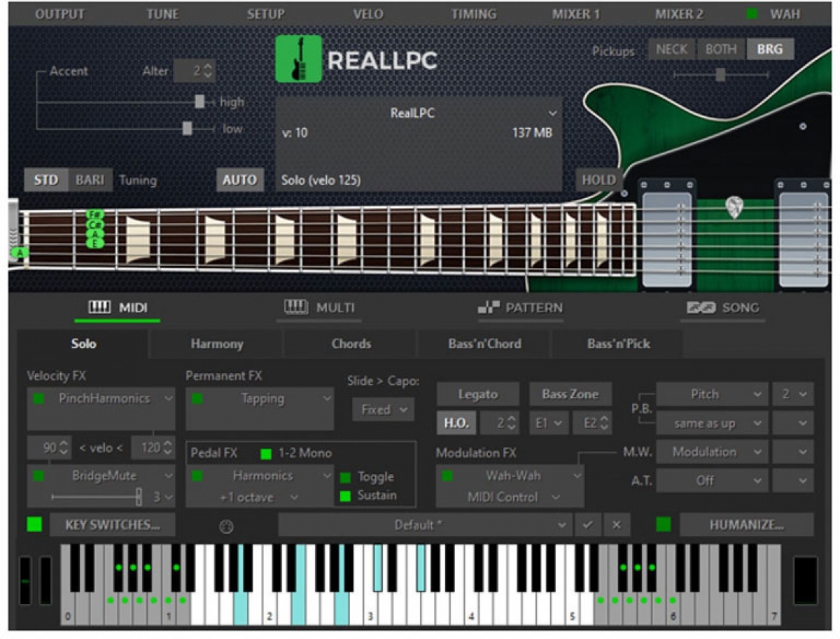Toggle 1-2 Mono checkbox in Pedal FX
The height and width of the screenshot is (639, 840).
pyautogui.click(x=265, y=454)
